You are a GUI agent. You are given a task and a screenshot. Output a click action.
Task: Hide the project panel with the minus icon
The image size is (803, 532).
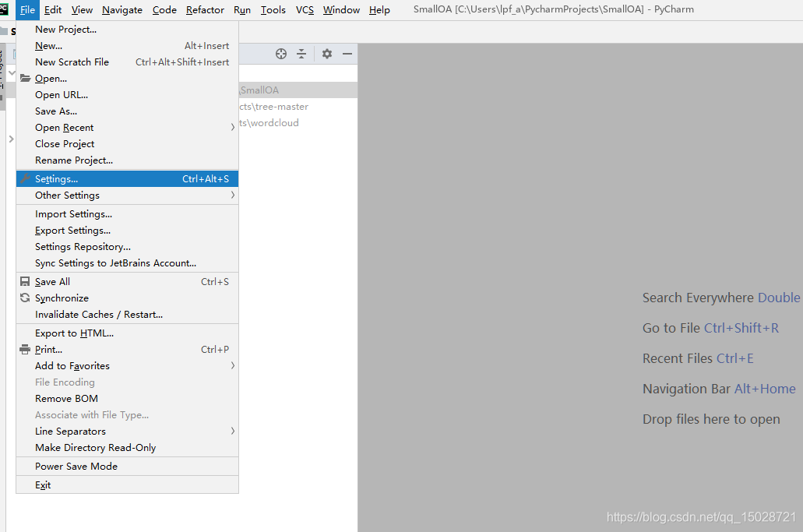[x=347, y=54]
